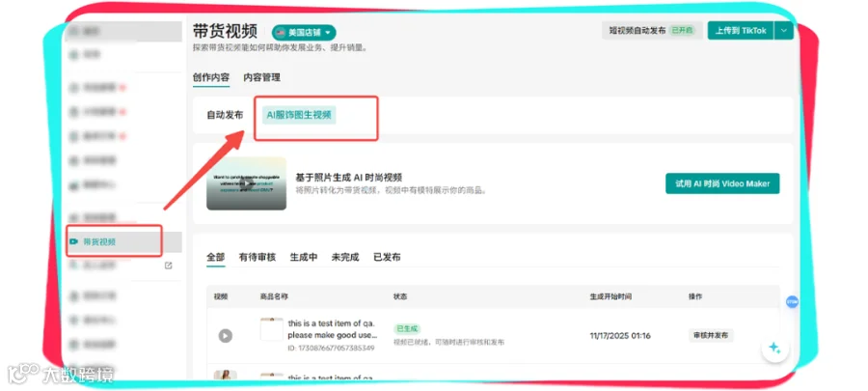
Task: Toggle 短视频自动发布 setting
Action: coord(652,31)
